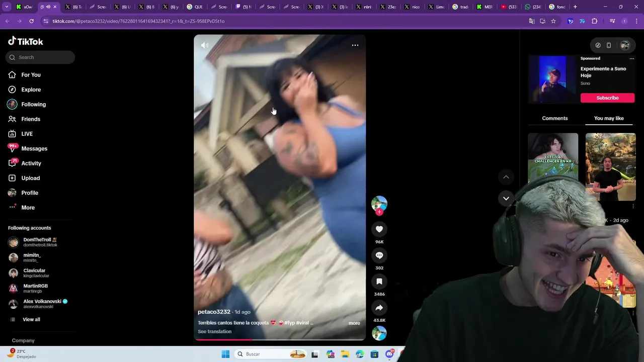Open a new browser tab
644x362 pixels.
click(575, 7)
